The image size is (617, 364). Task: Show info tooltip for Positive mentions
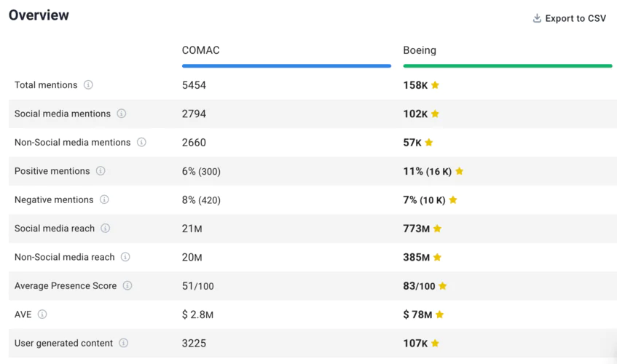pos(101,171)
